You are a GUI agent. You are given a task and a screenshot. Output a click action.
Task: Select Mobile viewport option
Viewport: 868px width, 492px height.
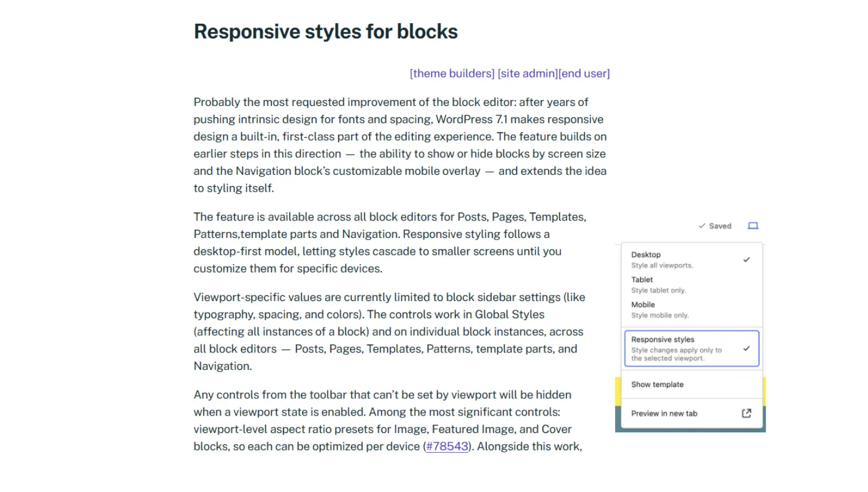(692, 309)
